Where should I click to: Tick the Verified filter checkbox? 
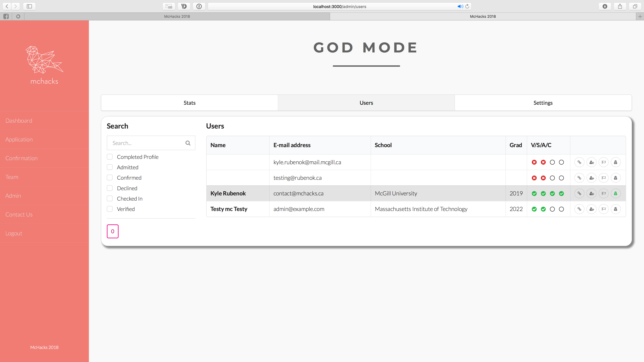point(110,209)
